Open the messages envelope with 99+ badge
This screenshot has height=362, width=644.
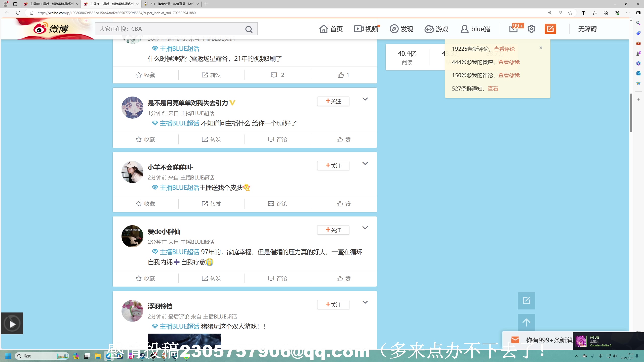point(514,29)
